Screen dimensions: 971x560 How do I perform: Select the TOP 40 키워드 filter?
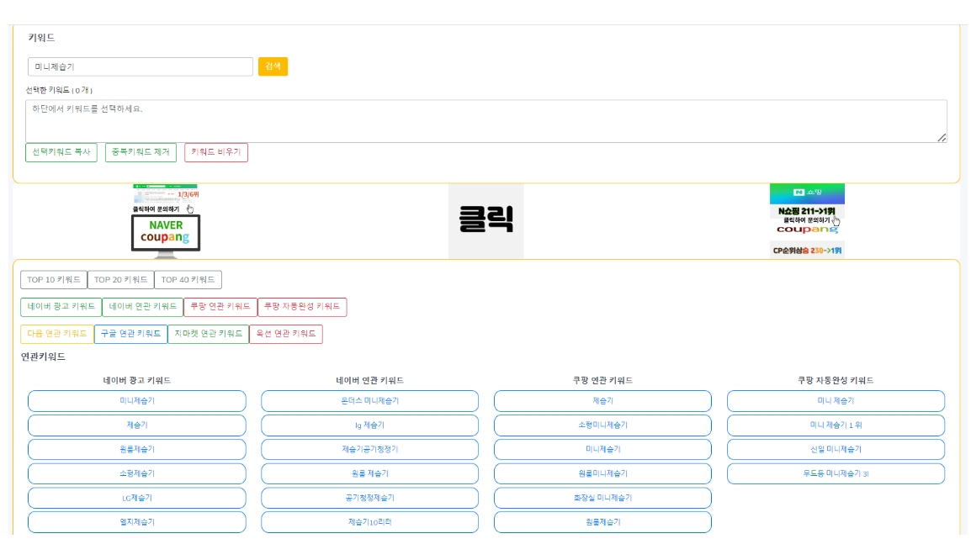188,280
